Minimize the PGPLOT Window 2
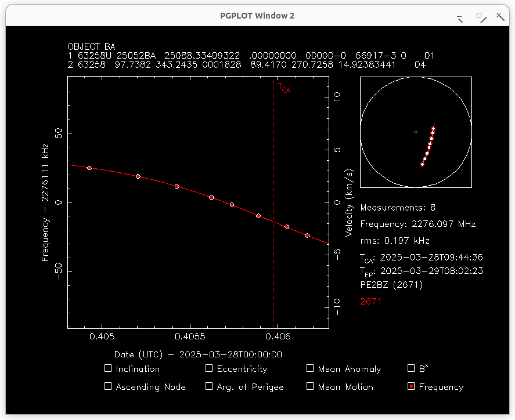 pos(460,17)
